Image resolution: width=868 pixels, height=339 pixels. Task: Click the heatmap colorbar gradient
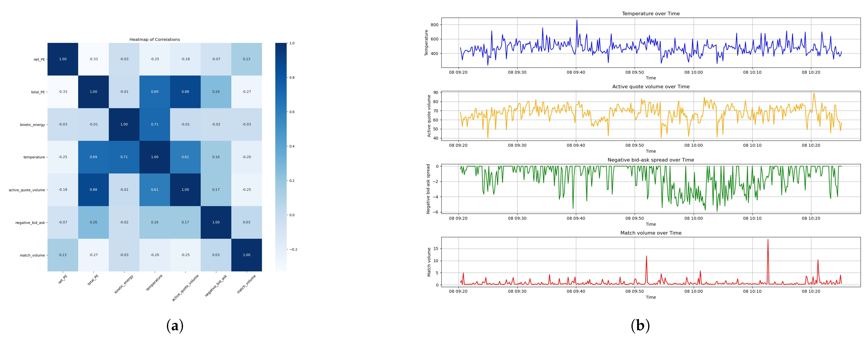tap(281, 157)
